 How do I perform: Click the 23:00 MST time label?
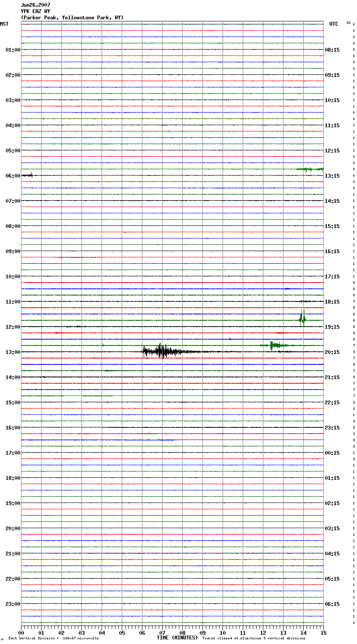pyautogui.click(x=13, y=604)
